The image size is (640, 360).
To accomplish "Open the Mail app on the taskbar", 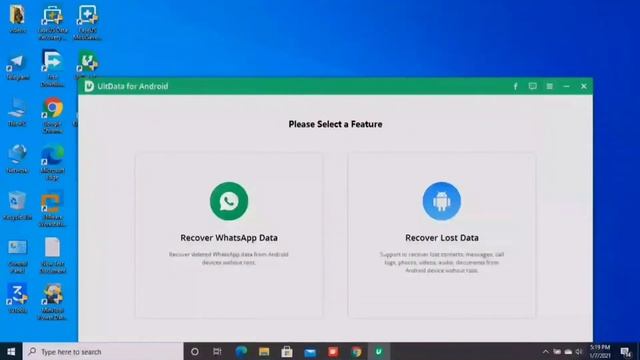I will pos(310,351).
